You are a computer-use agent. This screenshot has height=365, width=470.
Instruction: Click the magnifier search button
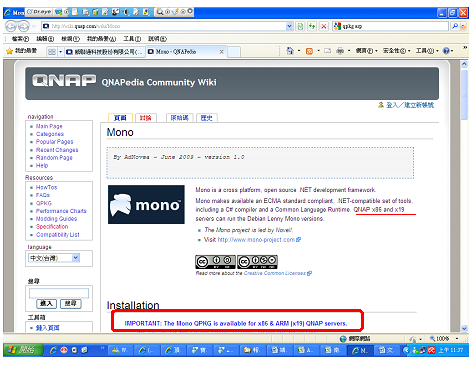click(x=455, y=26)
